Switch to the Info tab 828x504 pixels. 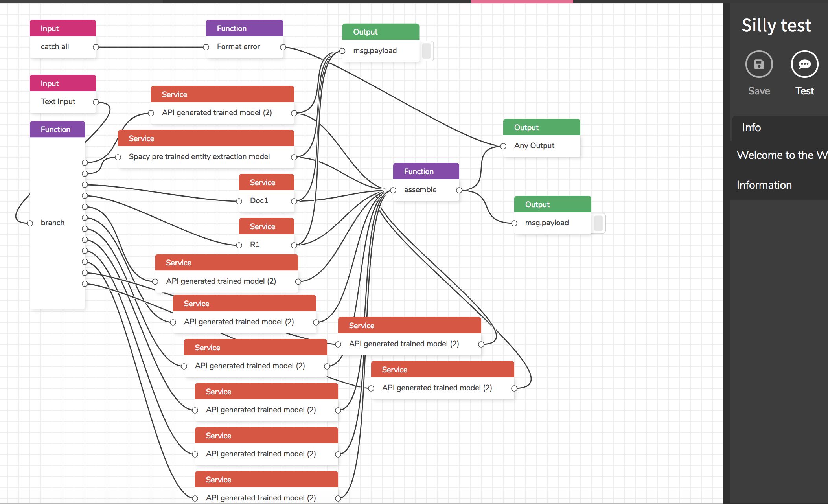tap(751, 127)
